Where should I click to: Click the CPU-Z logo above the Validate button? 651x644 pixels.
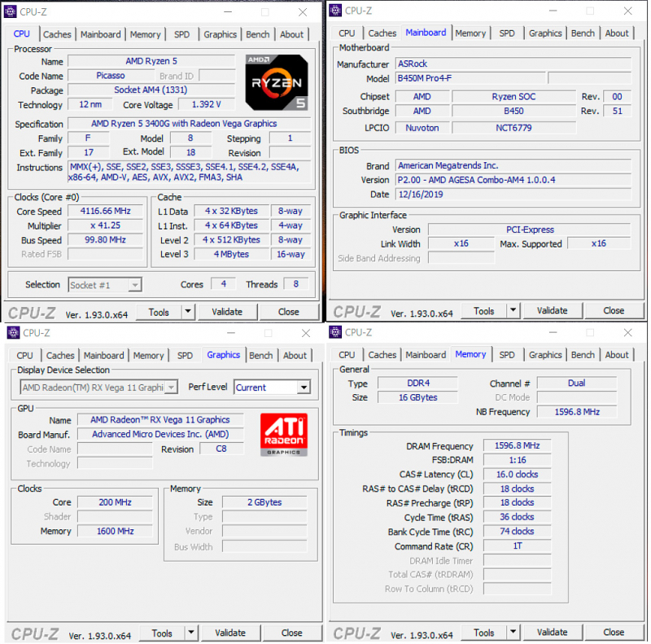(31, 312)
